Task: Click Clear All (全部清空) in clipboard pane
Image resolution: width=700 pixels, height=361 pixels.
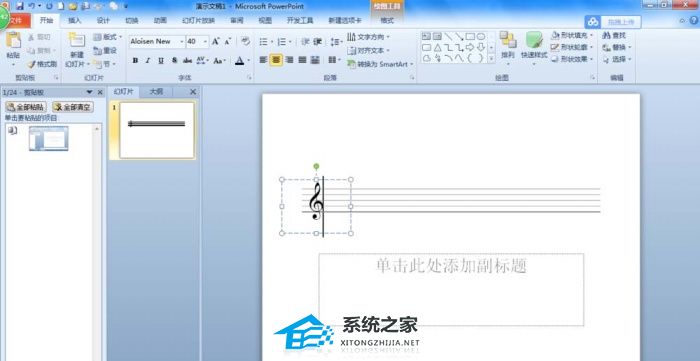Action: pyautogui.click(x=73, y=107)
